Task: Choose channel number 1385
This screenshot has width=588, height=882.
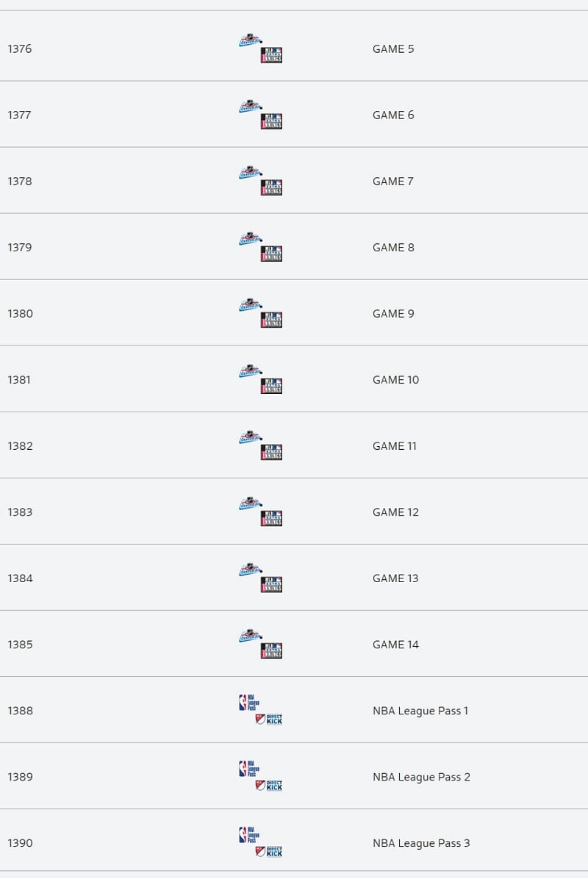Action: click(x=20, y=645)
